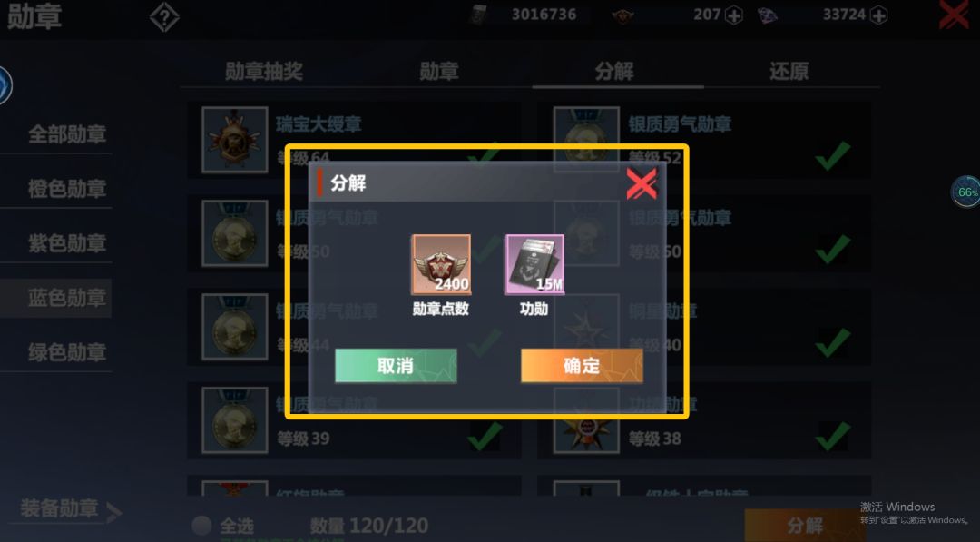Toggle the checkmark for 等级 39 medal
Screen dimensions: 980x542
pyautogui.click(x=485, y=436)
